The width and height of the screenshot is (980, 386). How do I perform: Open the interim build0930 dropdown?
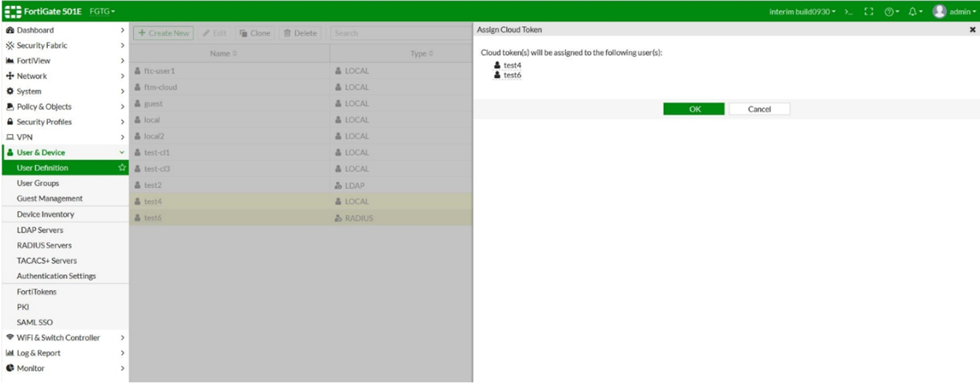tap(803, 12)
